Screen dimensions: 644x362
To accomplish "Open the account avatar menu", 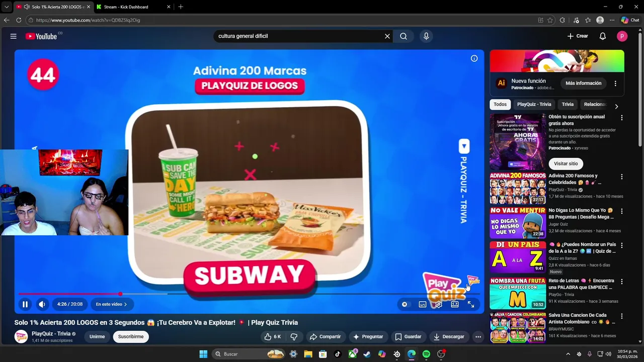I will [x=622, y=36].
